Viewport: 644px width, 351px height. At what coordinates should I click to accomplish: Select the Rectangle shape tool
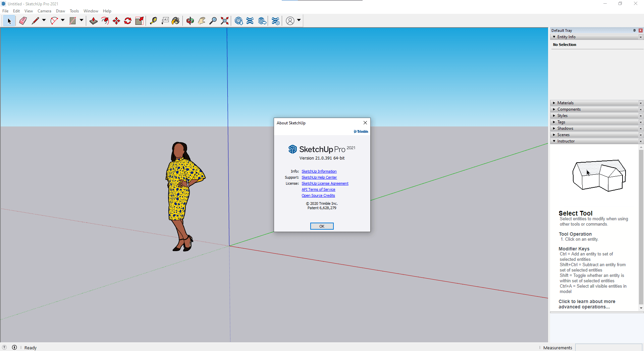(72, 21)
